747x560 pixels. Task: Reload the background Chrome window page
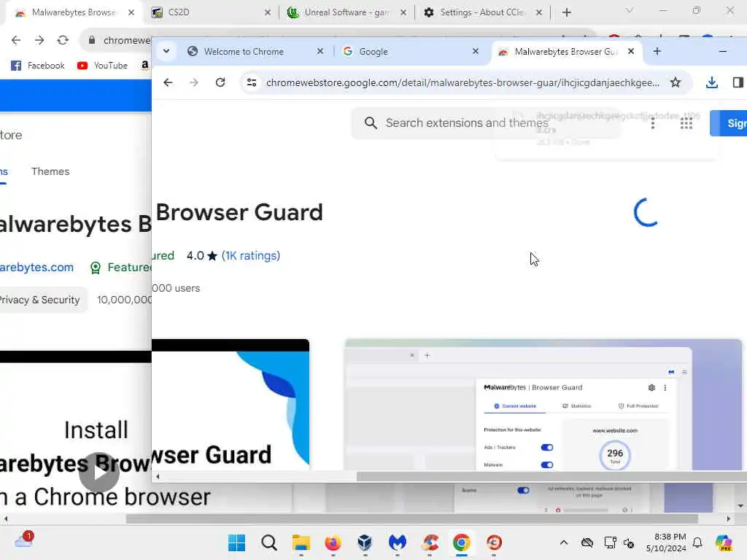pos(63,41)
